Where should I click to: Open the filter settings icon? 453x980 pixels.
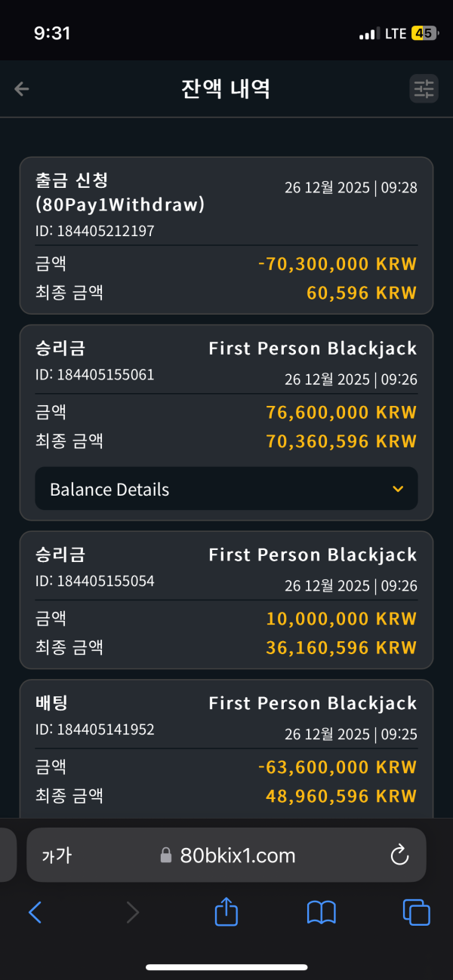424,89
